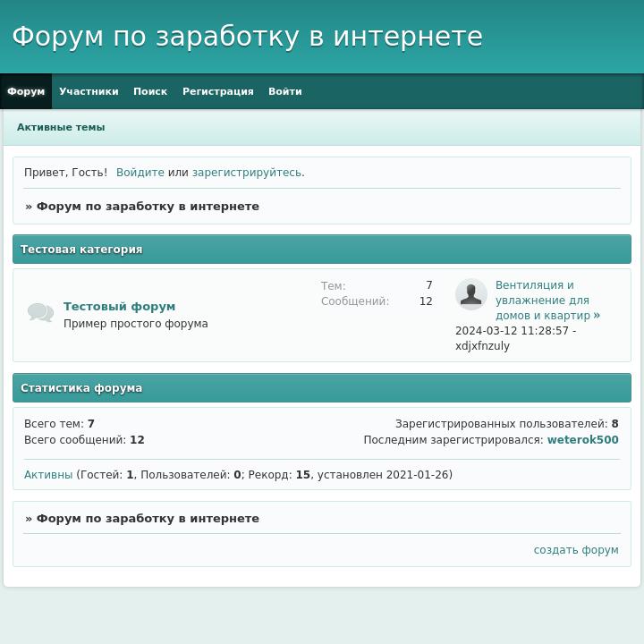This screenshot has height=644, width=644.
Task: Follow the создать форум link
Action: [575, 550]
